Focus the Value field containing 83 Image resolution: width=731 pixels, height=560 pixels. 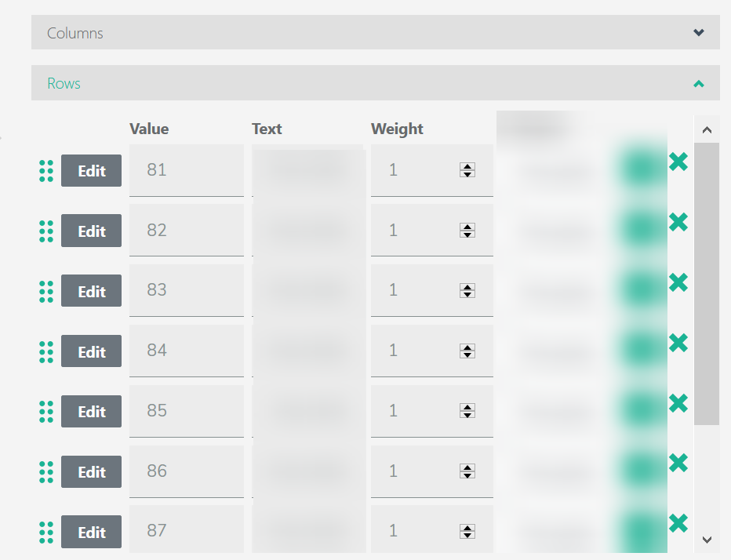coord(187,290)
